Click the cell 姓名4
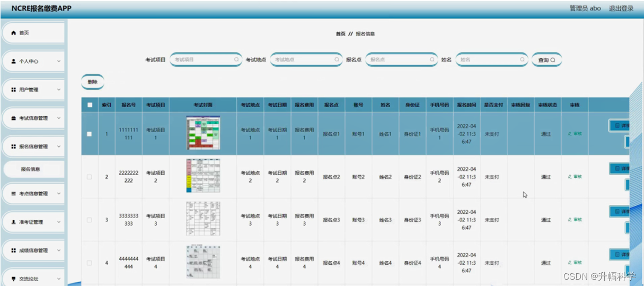 coord(385,263)
